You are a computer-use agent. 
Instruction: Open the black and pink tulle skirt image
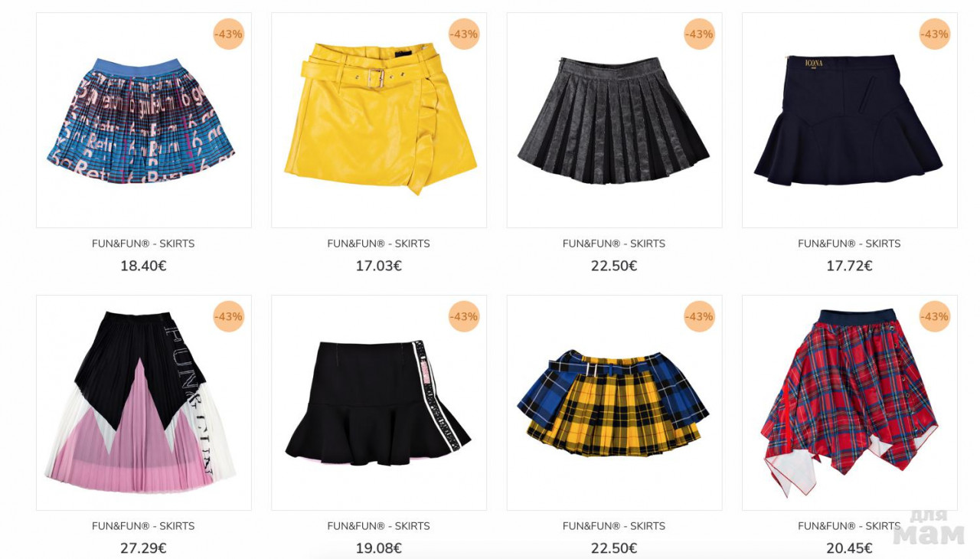(x=144, y=403)
